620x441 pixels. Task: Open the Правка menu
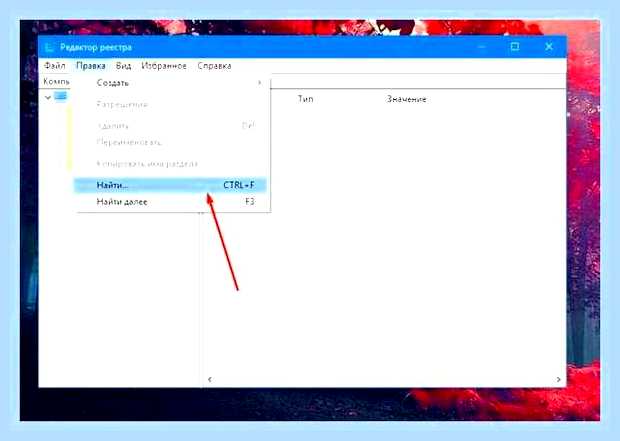coord(91,66)
